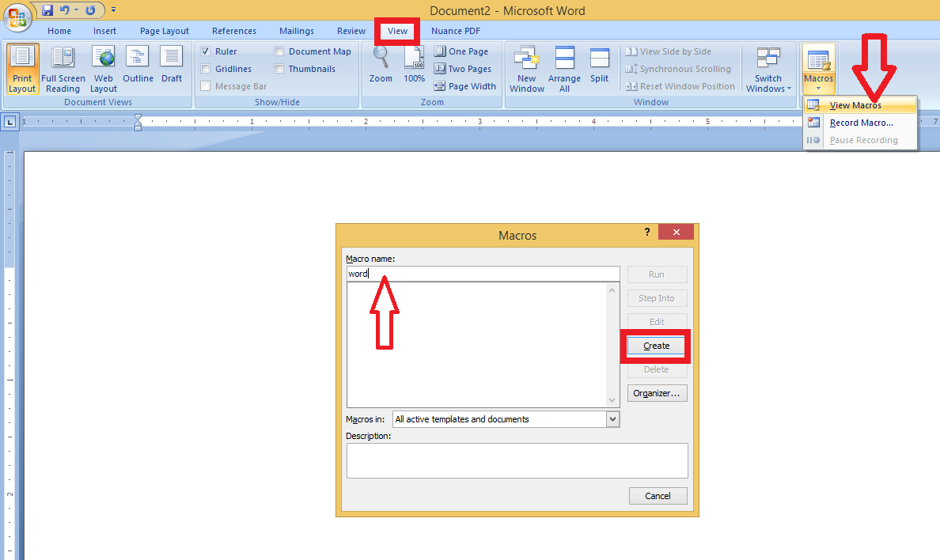Show Two Pages zoom
Image resolution: width=940 pixels, height=560 pixels.
(462, 69)
